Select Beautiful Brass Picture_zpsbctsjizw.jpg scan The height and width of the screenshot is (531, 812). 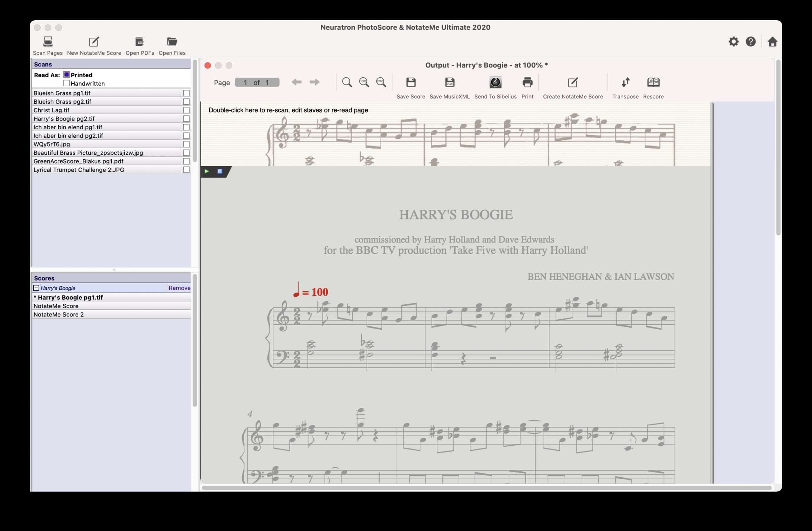pyautogui.click(x=106, y=153)
